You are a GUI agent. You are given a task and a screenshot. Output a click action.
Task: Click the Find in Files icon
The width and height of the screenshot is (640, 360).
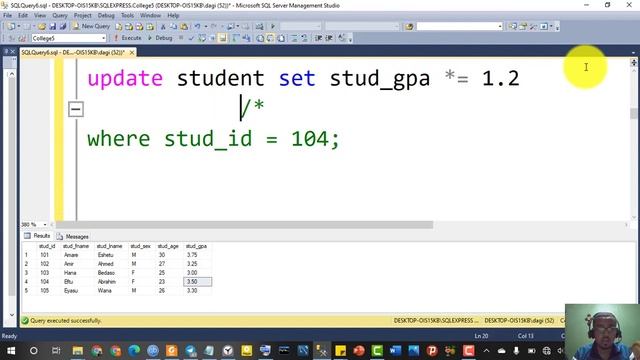pos(409,27)
